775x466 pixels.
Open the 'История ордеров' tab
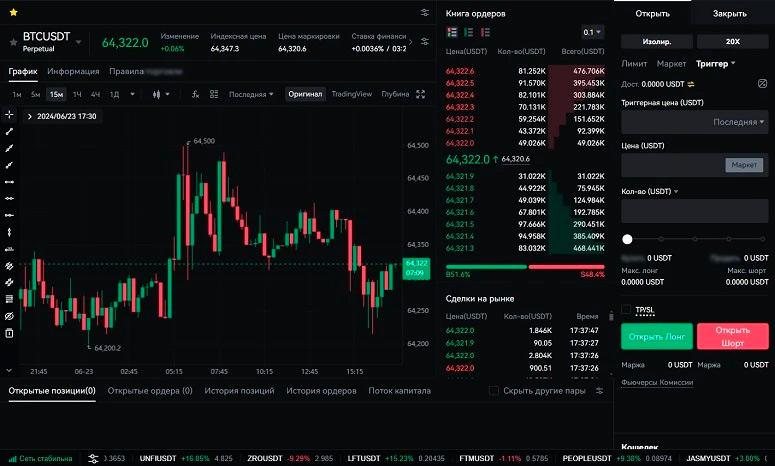point(321,391)
